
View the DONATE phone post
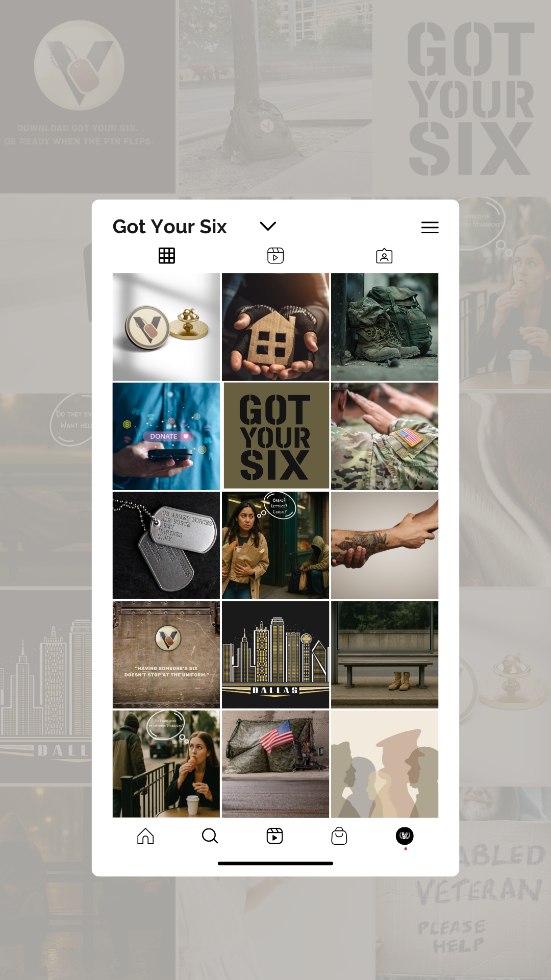click(166, 436)
